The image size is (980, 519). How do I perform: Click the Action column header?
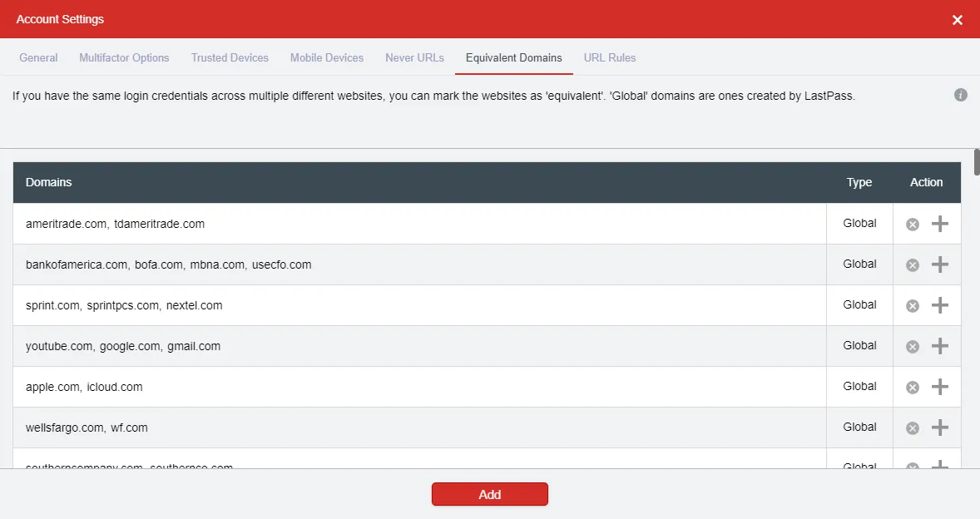[x=926, y=182]
